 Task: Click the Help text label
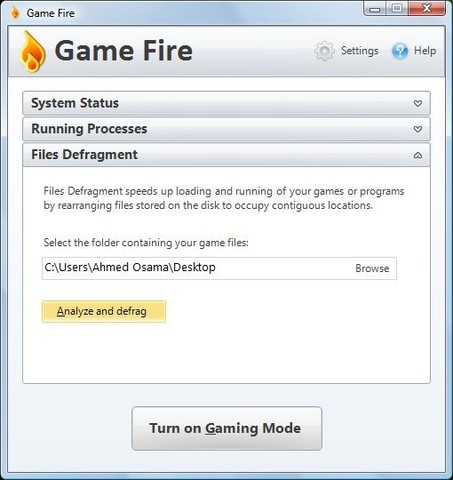tap(425, 51)
